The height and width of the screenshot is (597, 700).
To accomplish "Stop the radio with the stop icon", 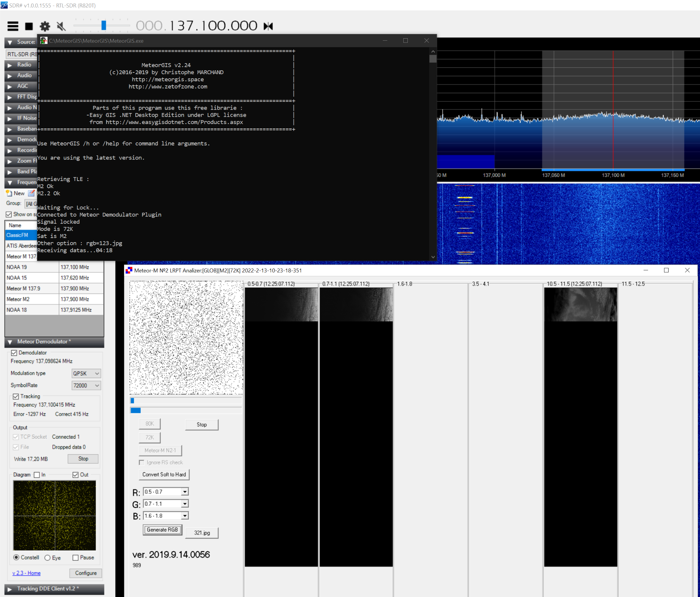I will [29, 26].
